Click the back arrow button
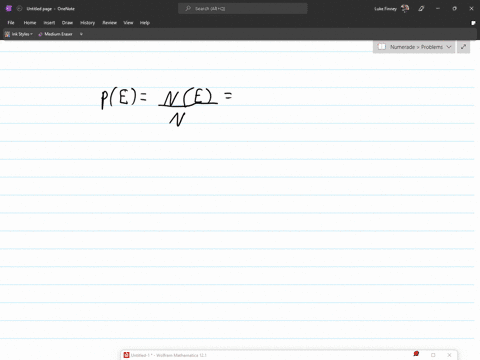 coord(19,9)
